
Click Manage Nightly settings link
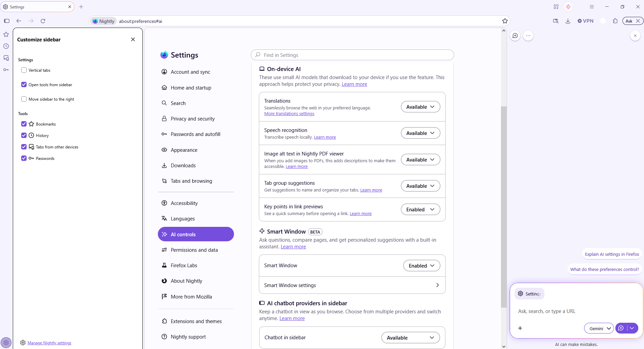[x=49, y=343]
